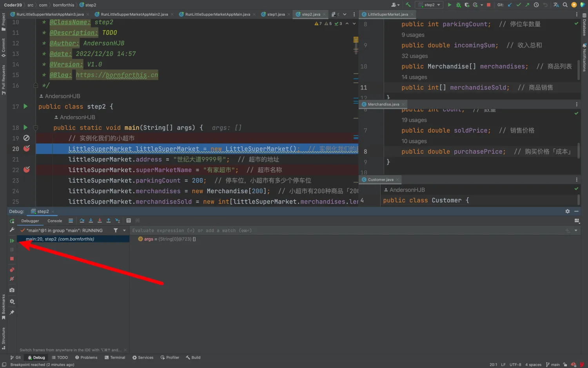588x368 pixels.
Task: Select the args variable row
Action: pyautogui.click(x=167, y=239)
